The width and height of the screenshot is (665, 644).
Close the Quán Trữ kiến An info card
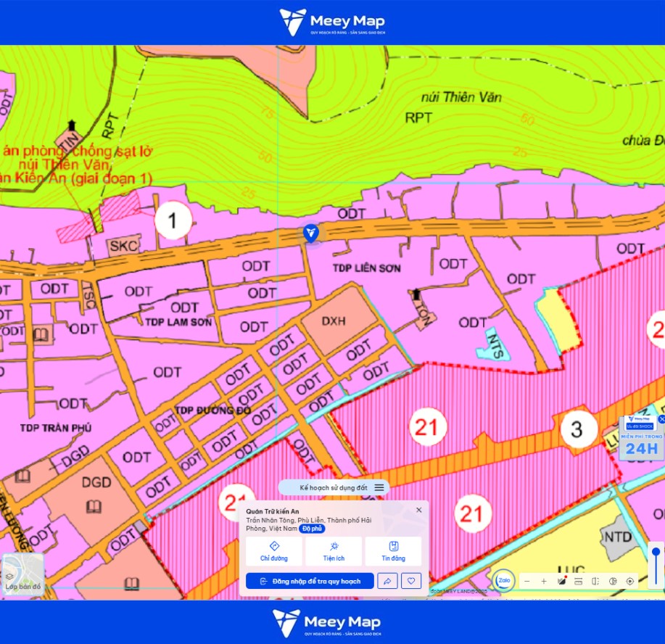[x=419, y=510]
